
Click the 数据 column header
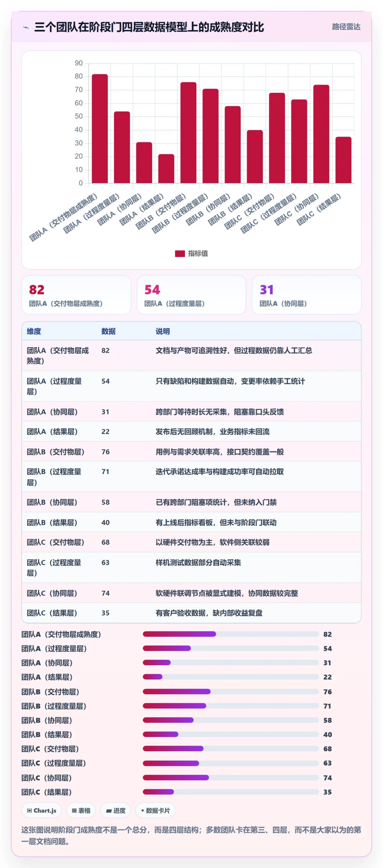click(x=108, y=331)
